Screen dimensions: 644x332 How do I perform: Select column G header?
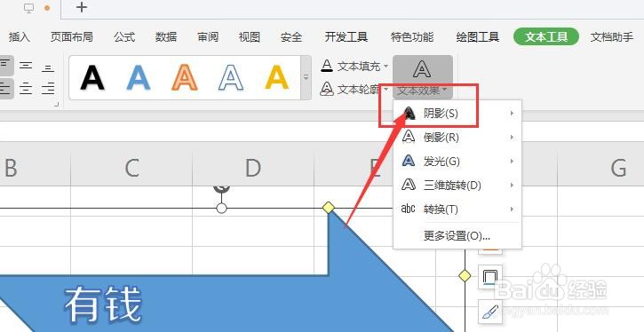(618, 169)
